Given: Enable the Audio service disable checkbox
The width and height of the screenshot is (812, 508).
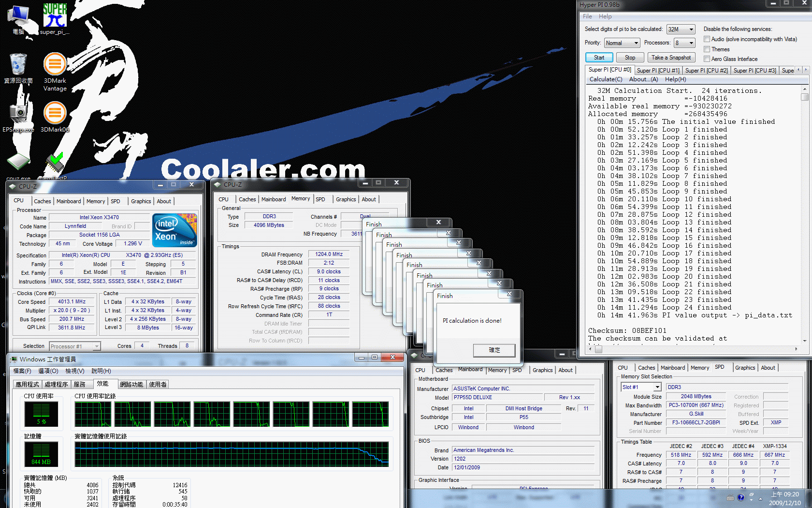Looking at the screenshot, I should [x=707, y=39].
